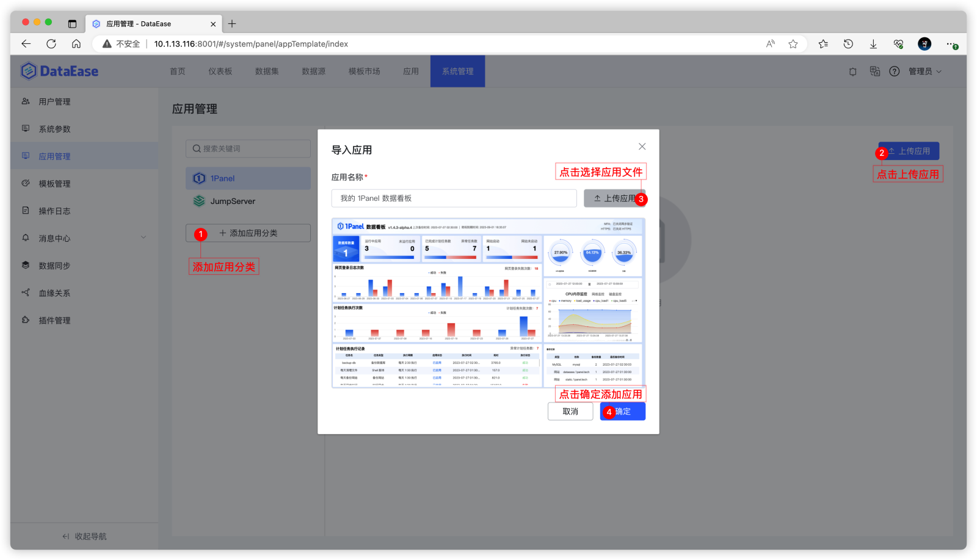Open browser favorites list icon

823,44
